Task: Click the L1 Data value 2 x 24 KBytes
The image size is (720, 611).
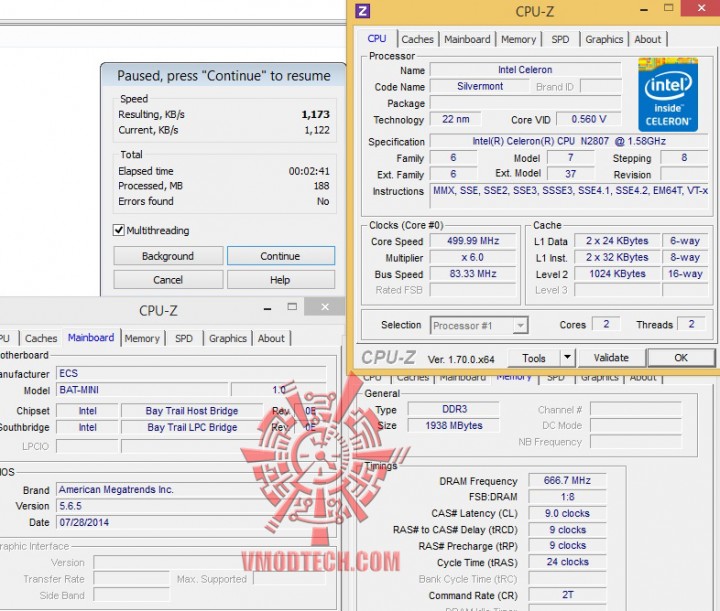Action: tap(617, 241)
